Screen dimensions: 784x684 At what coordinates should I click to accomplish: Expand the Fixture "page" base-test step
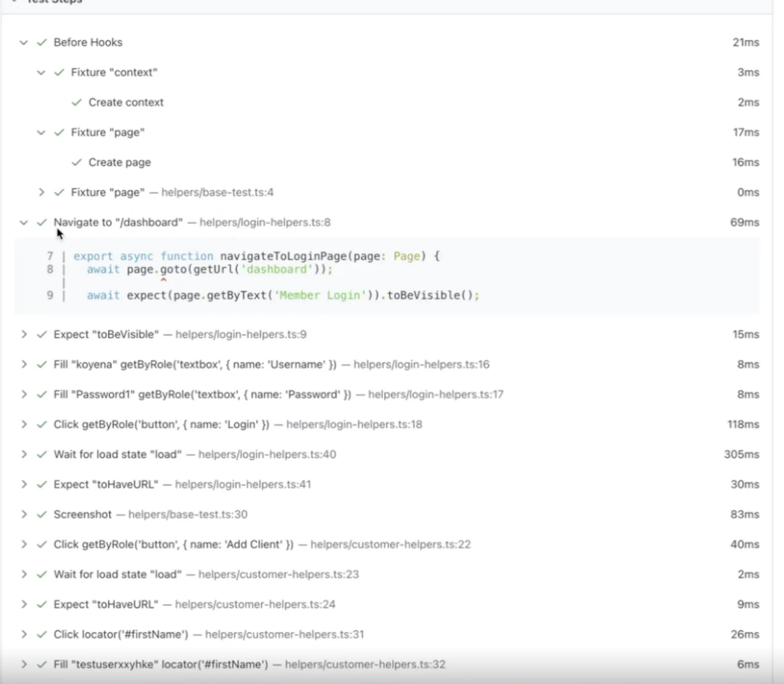(41, 192)
